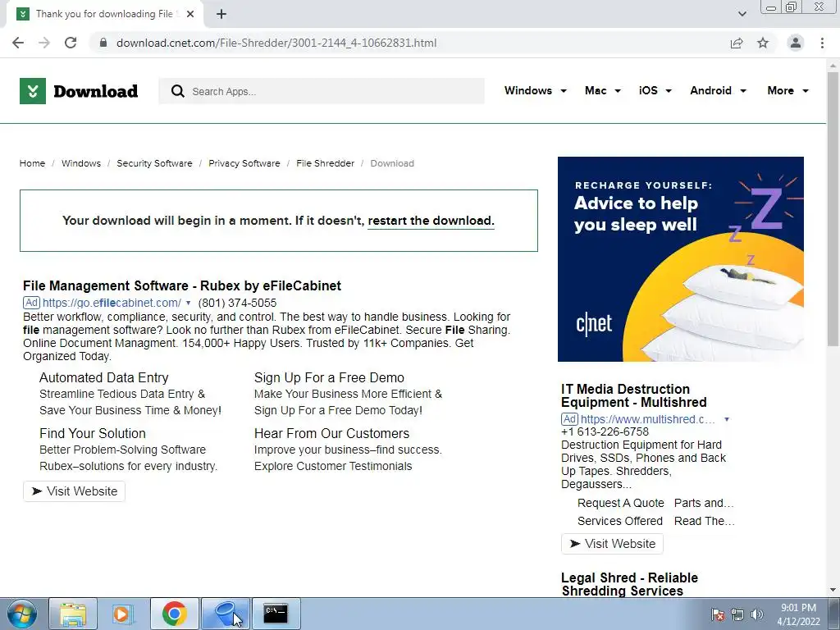Open File Shredder breadcrumb link
This screenshot has width=840, height=630.
coord(325,163)
